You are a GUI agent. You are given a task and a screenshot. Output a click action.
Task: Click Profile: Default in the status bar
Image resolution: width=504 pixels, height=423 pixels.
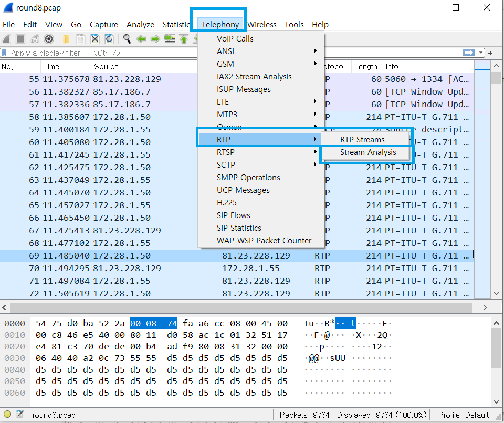[x=463, y=415]
